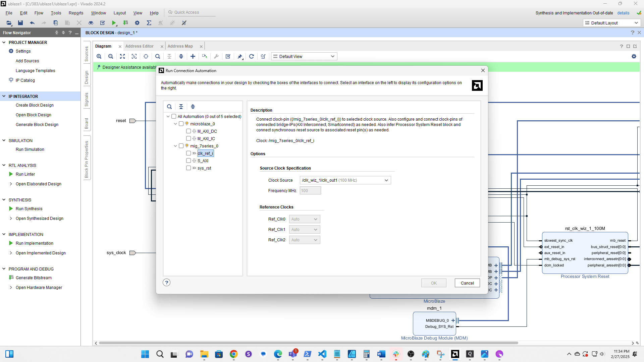Click the out-of-date details link
This screenshot has height=362, width=644.
click(x=623, y=13)
